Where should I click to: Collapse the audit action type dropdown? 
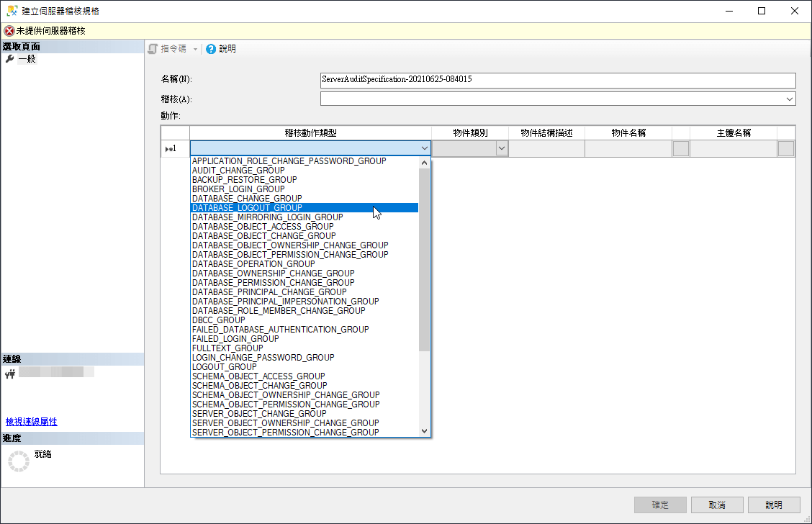[424, 148]
